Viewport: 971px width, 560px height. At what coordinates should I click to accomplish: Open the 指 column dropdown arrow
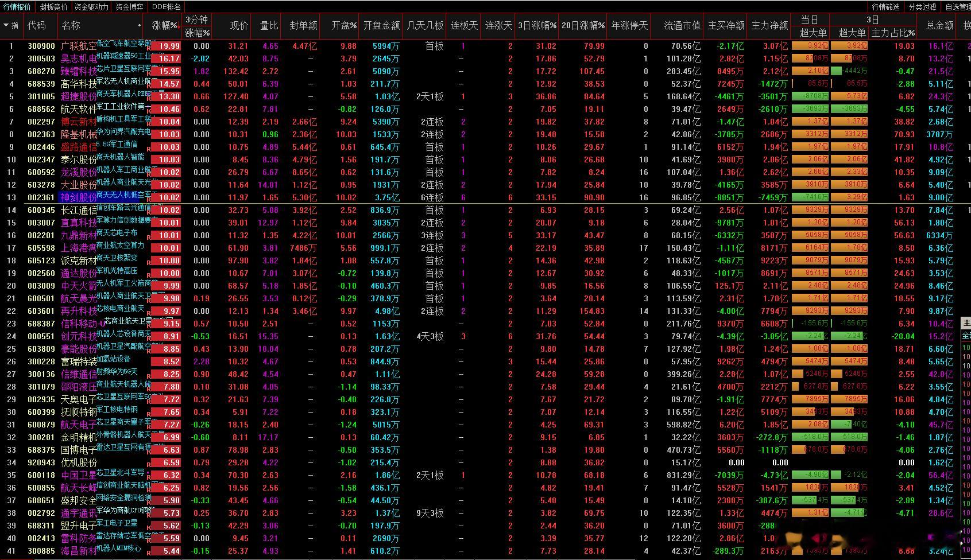click(6, 26)
